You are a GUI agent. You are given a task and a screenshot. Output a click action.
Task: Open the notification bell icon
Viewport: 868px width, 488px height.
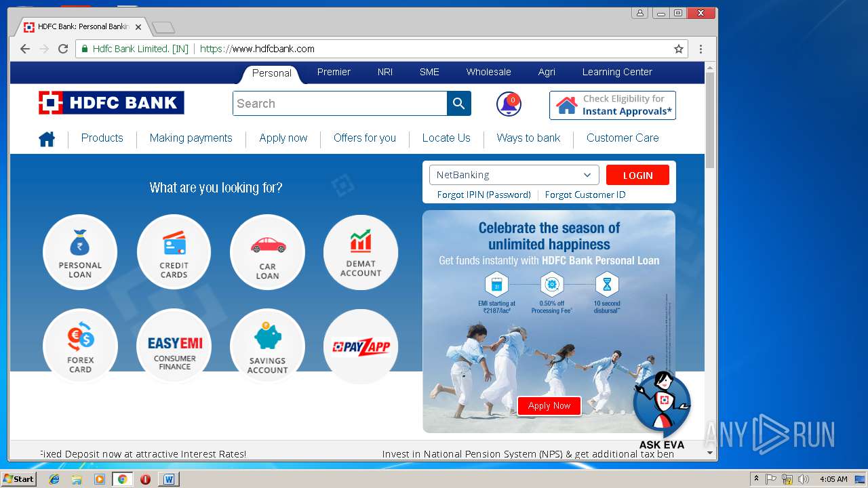tap(509, 104)
